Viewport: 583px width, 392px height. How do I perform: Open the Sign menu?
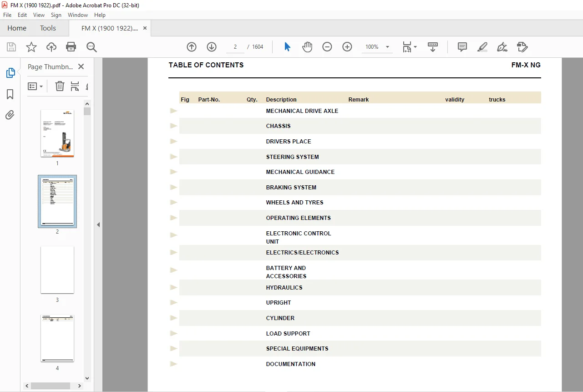[56, 15]
